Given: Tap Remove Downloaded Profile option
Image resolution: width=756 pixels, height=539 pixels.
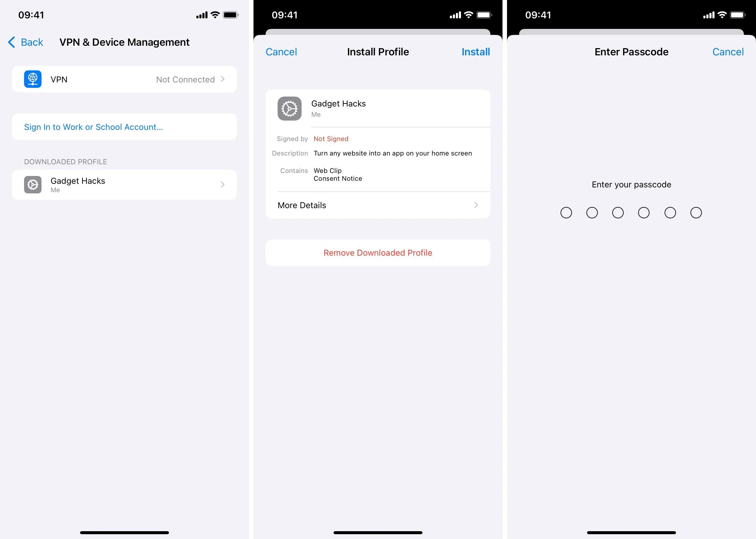Looking at the screenshot, I should click(x=378, y=253).
